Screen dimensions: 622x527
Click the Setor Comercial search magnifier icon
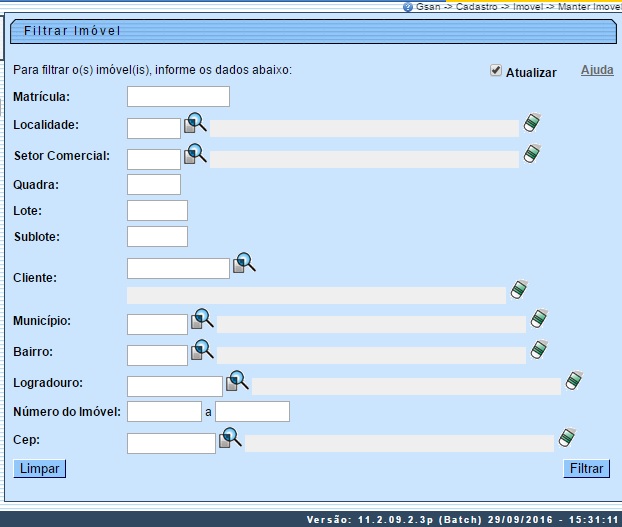[x=195, y=155]
